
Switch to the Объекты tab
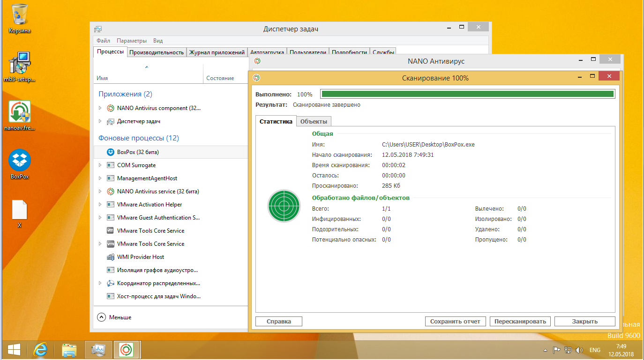314,121
